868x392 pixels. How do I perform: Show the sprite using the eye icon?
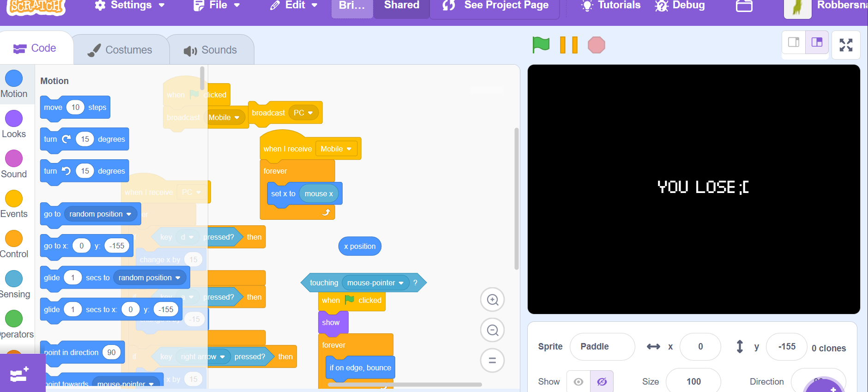pyautogui.click(x=579, y=381)
